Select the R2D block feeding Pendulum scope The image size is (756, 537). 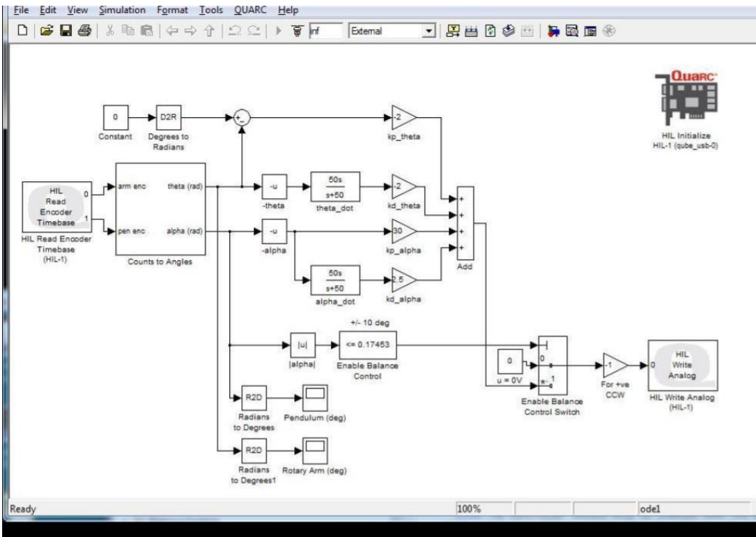(254, 398)
